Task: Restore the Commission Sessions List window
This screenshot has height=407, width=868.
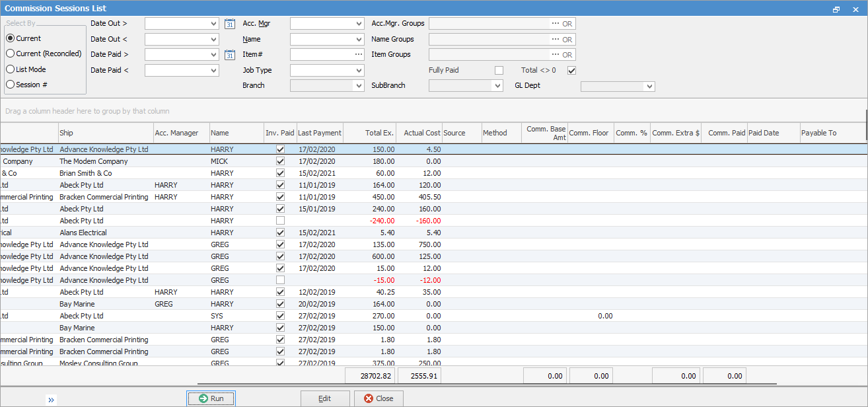Action: [x=836, y=9]
